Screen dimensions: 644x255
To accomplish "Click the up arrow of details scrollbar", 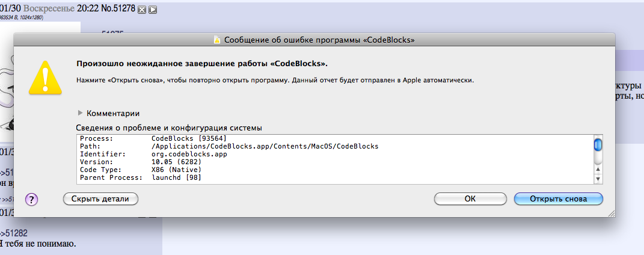I will 598,169.
